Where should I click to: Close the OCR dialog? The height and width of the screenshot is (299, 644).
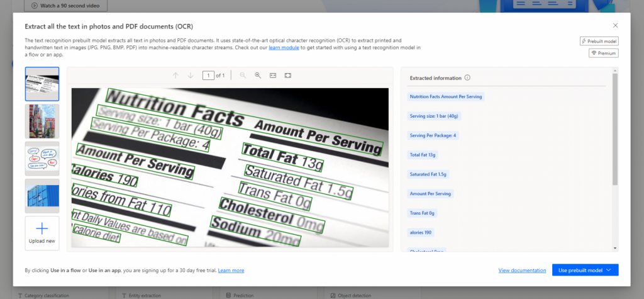click(x=615, y=26)
